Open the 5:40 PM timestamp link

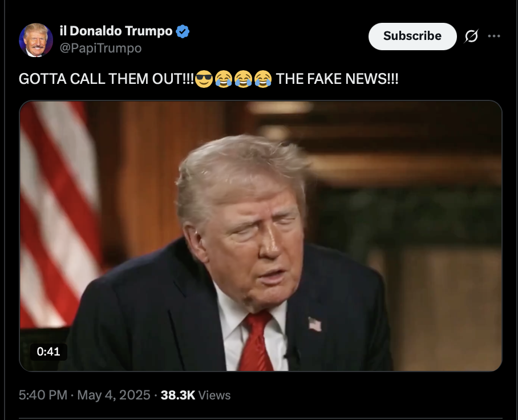[43, 395]
